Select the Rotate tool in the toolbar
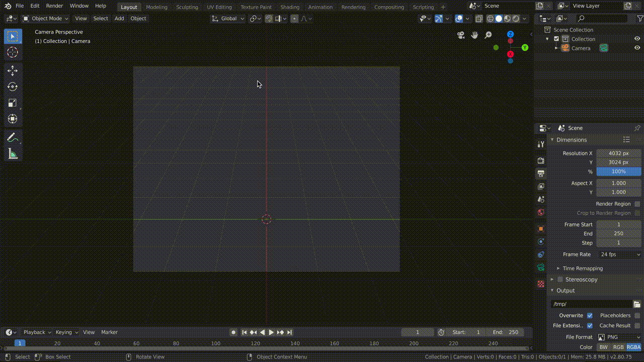This screenshot has width=644, height=362. [13, 87]
